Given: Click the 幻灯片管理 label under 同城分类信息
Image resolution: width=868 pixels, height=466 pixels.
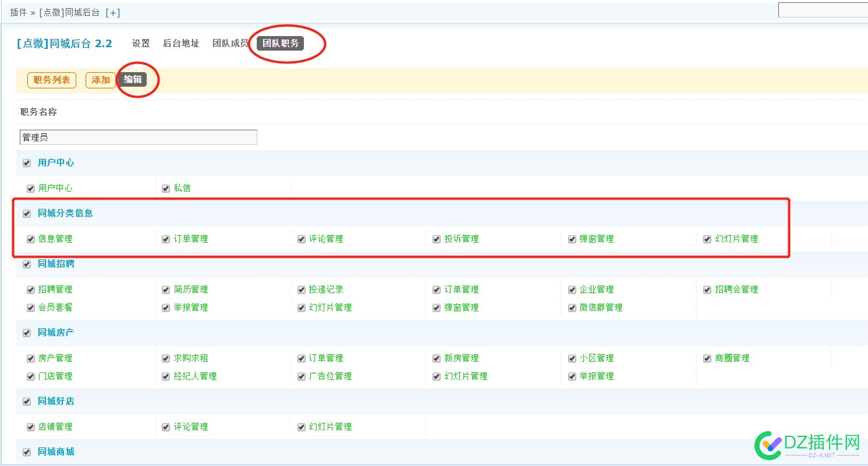Looking at the screenshot, I should click(x=736, y=239).
